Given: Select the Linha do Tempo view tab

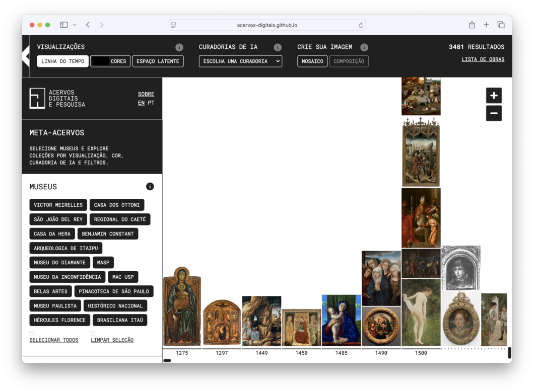Looking at the screenshot, I should 63,61.
